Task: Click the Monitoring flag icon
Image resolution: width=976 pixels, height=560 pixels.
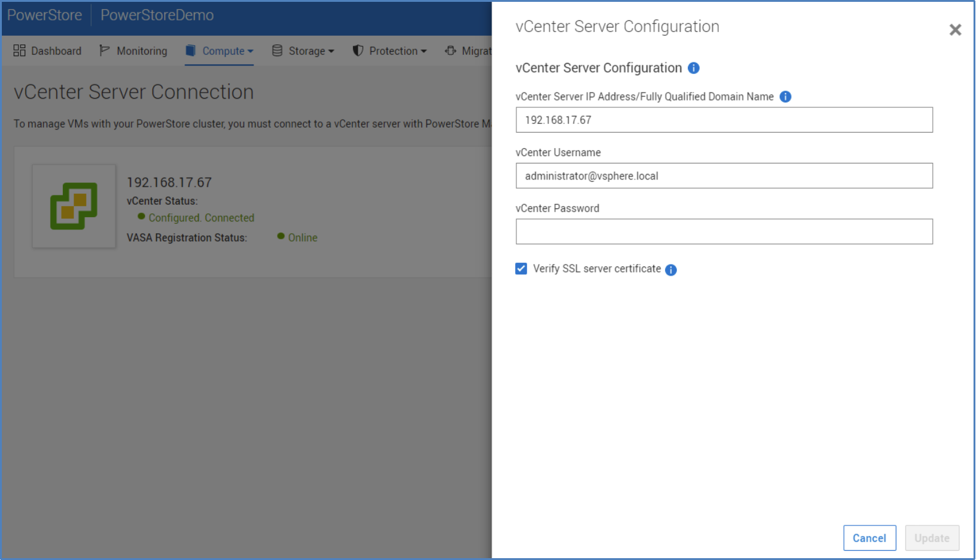Action: 104,51
